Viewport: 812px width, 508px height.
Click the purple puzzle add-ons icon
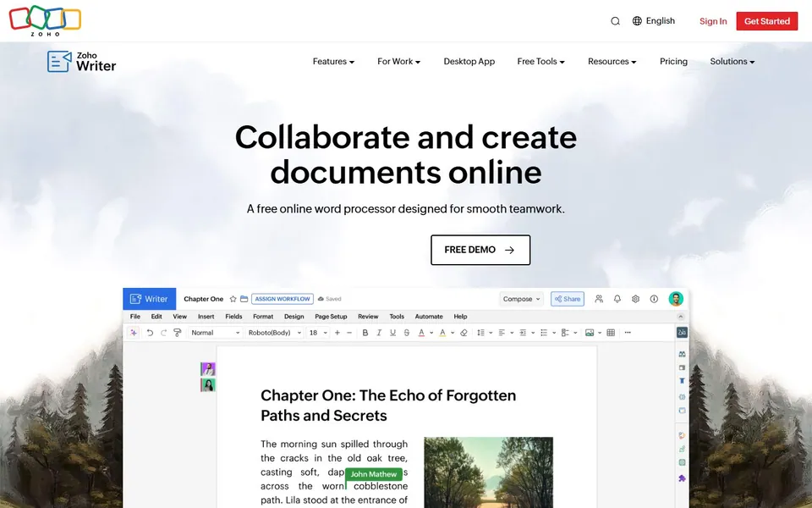click(x=682, y=478)
